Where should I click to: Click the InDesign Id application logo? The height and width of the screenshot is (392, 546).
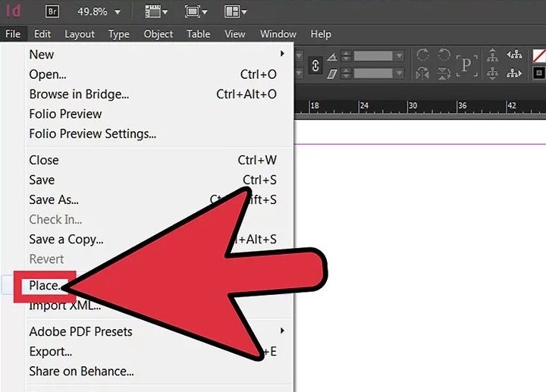13,11
